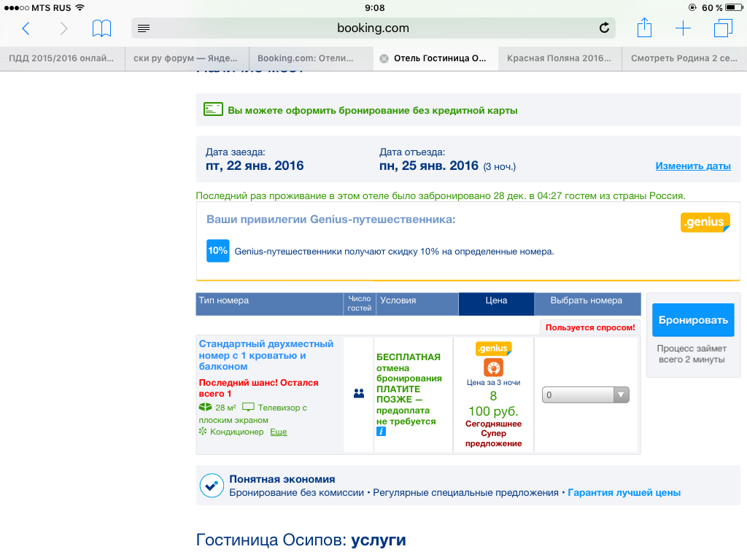Click 'Сегодняшнее Супер предложение' text
The image size is (747, 560).
click(494, 433)
